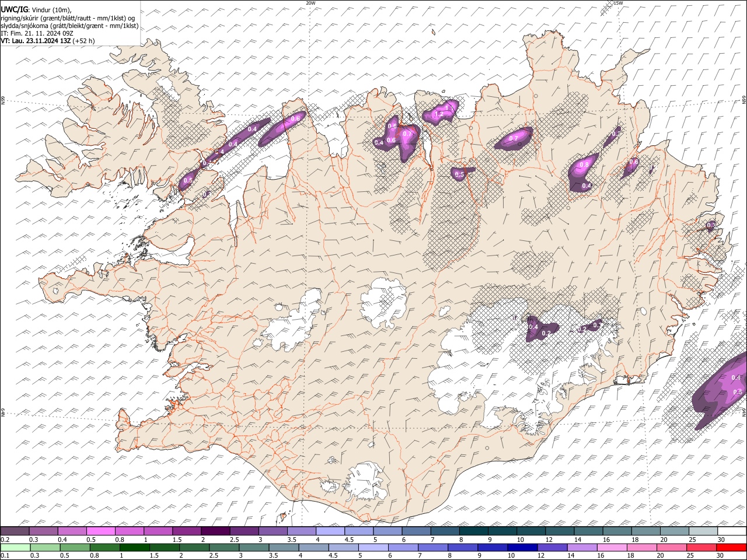Click the slate blue 6 swatch in upper legend
This screenshot has height=560, width=747.
(x=417, y=531)
